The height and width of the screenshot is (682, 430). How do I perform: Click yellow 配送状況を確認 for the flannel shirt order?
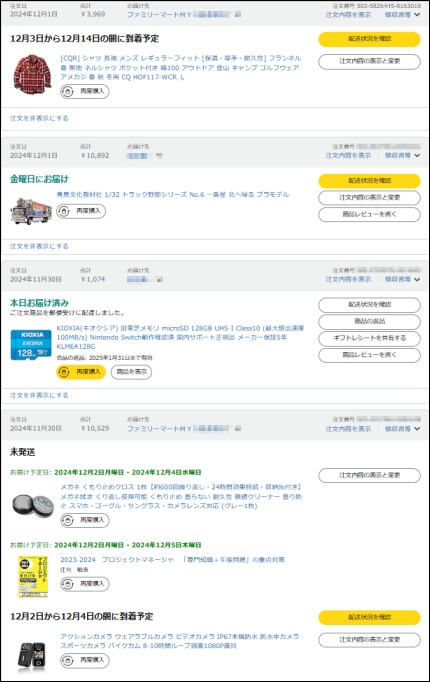point(370,39)
